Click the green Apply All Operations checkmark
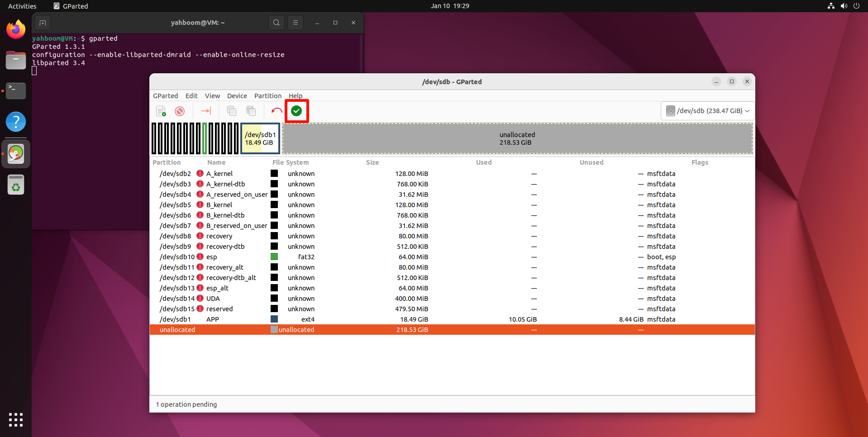This screenshot has height=437, width=868. (296, 111)
